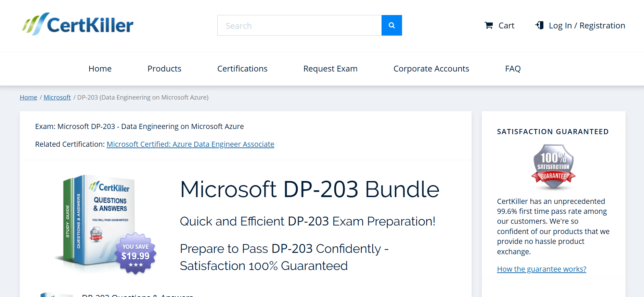Click the CertKiller logo

(x=78, y=24)
